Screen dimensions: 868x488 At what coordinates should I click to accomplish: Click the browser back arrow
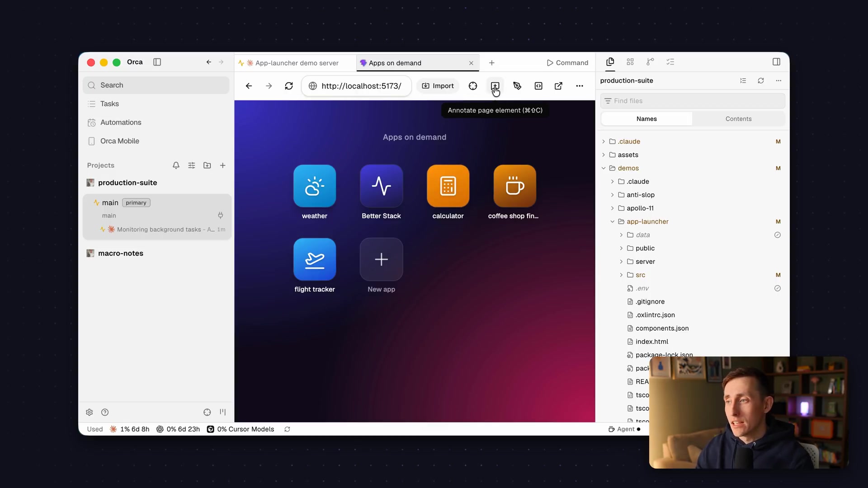click(x=249, y=86)
